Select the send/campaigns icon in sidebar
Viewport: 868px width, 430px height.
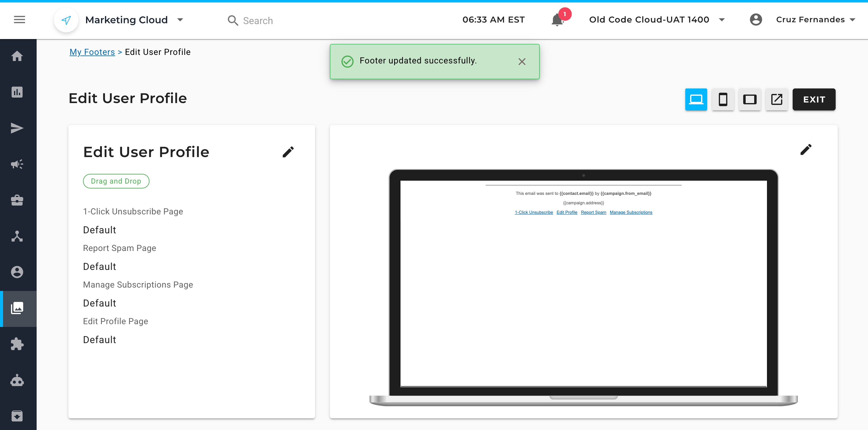pos(16,128)
